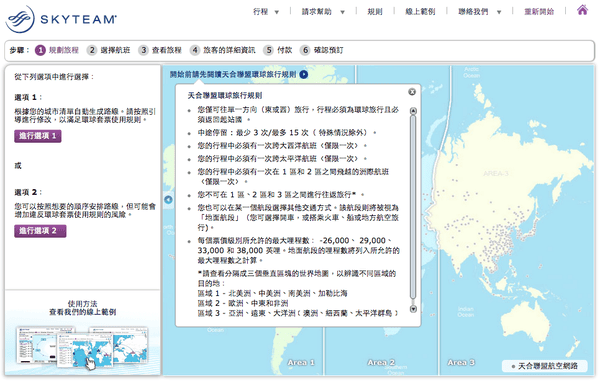This screenshot has height=381, width=600.
Task: Click the rules popup vertical scrollbar track
Action: (x=413, y=207)
